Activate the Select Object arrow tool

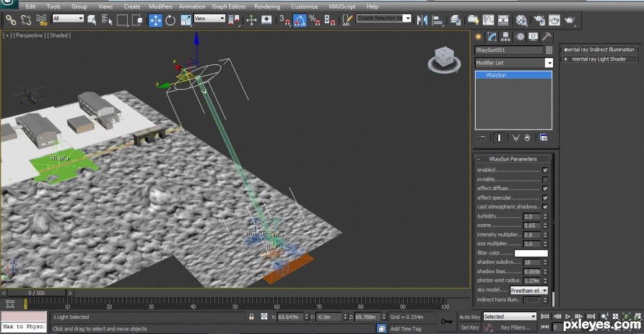[92, 20]
